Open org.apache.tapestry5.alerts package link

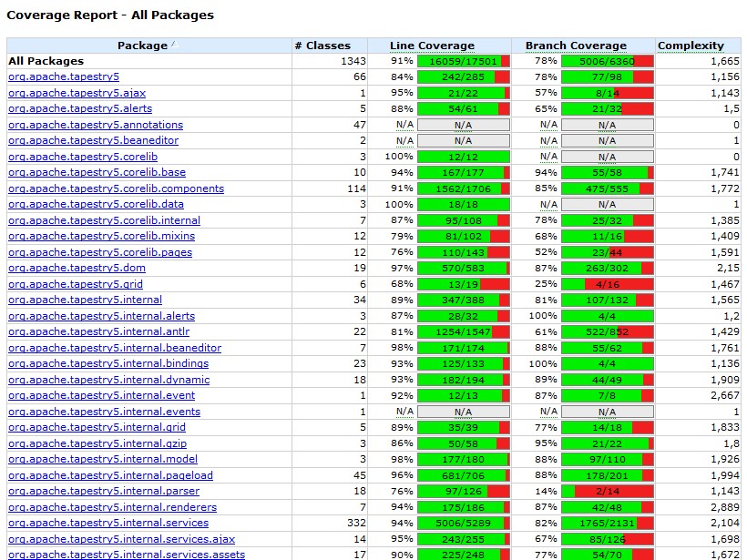click(80, 108)
